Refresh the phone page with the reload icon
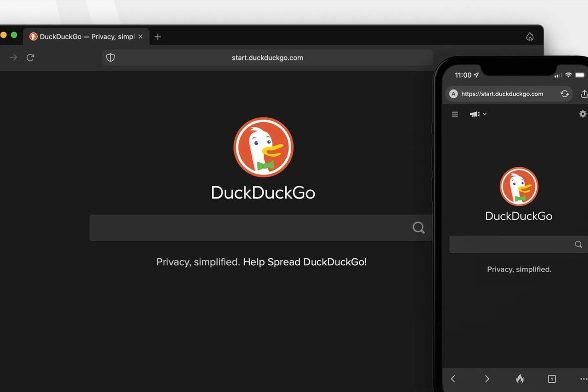The image size is (588, 392). pos(565,94)
